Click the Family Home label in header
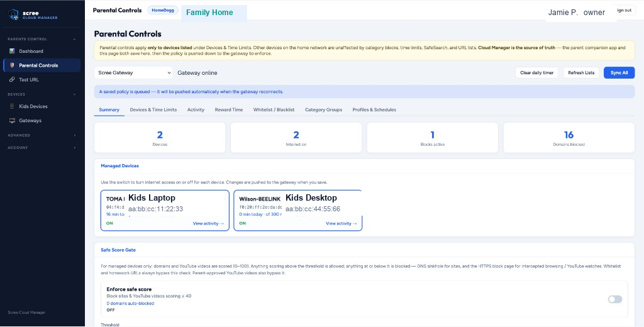 point(209,13)
